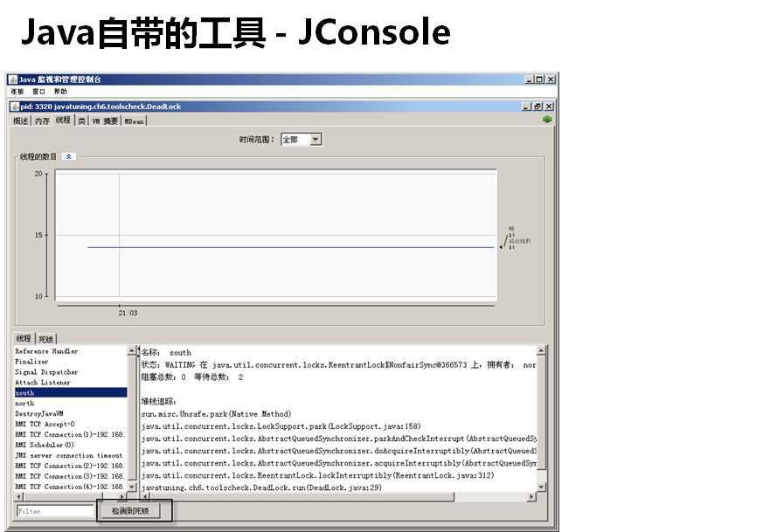This screenshot has width=770, height=532.
Task: Click the parkAndCheckInterrupt stack trace line
Action: (x=339, y=439)
